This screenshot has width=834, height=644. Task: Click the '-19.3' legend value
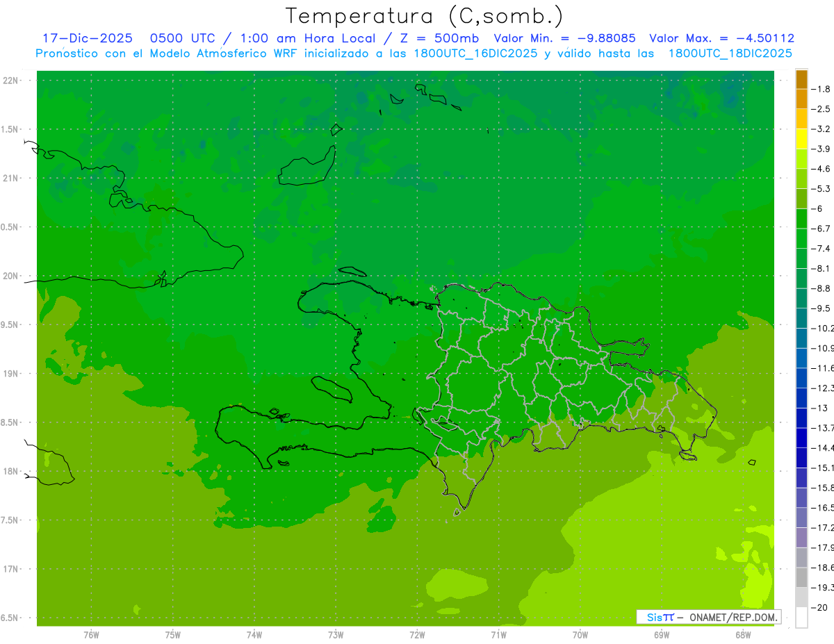822,588
